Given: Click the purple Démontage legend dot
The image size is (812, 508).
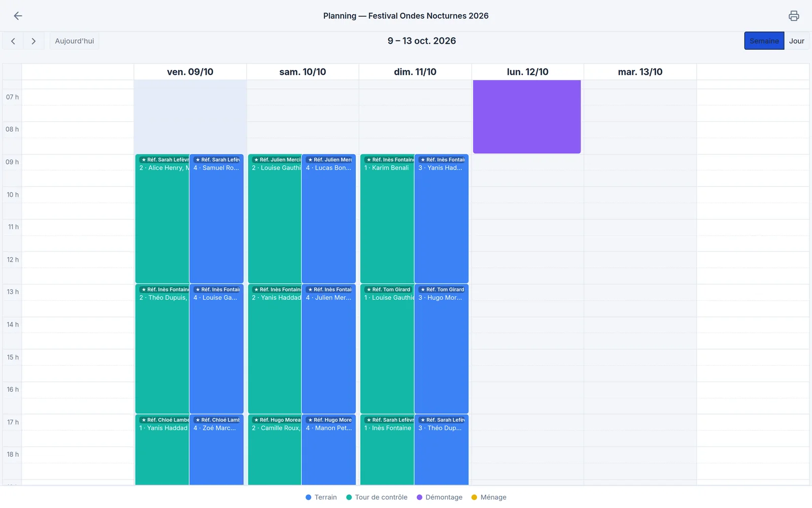Looking at the screenshot, I should [x=420, y=497].
